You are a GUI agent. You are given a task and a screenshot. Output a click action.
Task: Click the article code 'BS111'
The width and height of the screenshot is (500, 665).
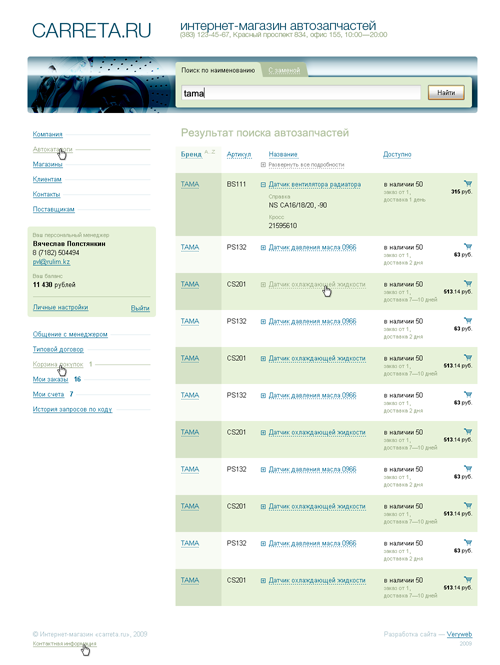(x=236, y=184)
